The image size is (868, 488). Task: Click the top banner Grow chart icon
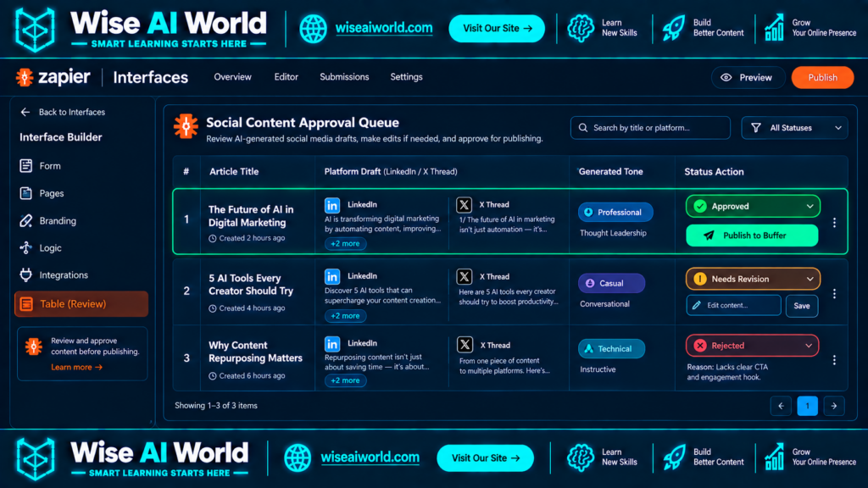775,28
